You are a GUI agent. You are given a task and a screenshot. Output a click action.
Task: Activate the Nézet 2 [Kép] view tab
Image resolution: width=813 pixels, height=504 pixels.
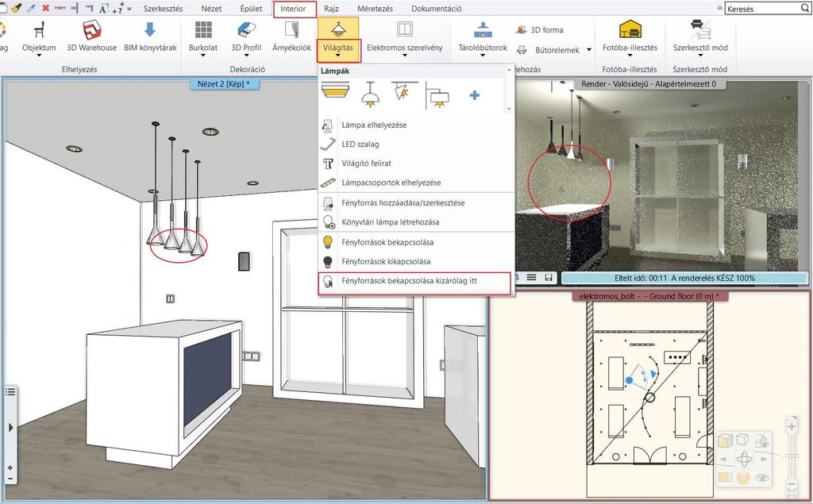tap(223, 84)
